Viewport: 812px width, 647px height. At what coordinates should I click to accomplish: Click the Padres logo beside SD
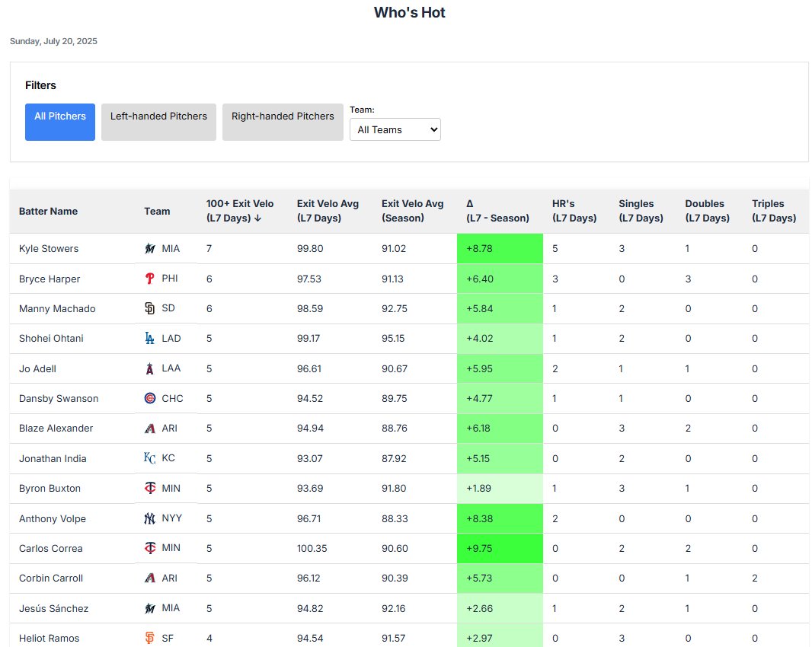(149, 308)
